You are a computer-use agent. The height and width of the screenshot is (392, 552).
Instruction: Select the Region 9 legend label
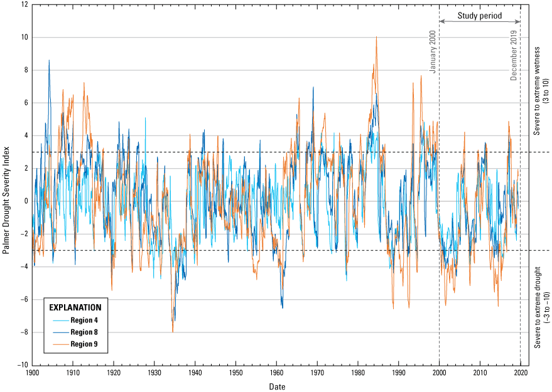coord(84,344)
